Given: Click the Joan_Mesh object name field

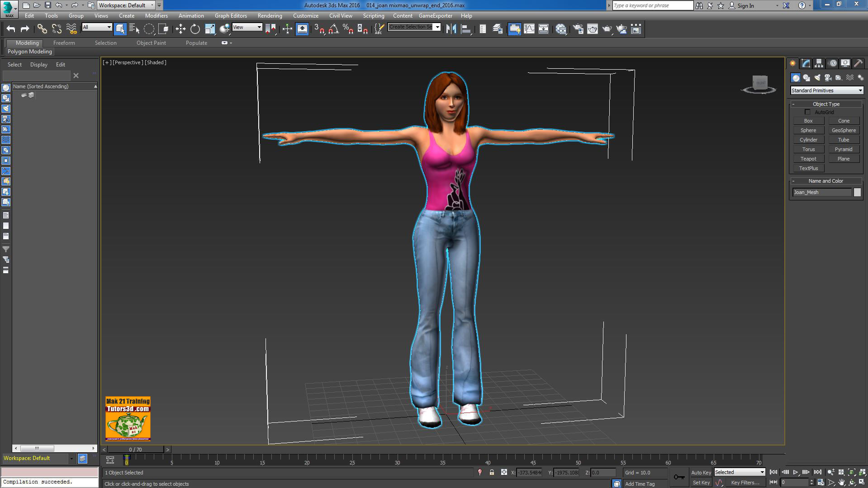Looking at the screenshot, I should [822, 192].
